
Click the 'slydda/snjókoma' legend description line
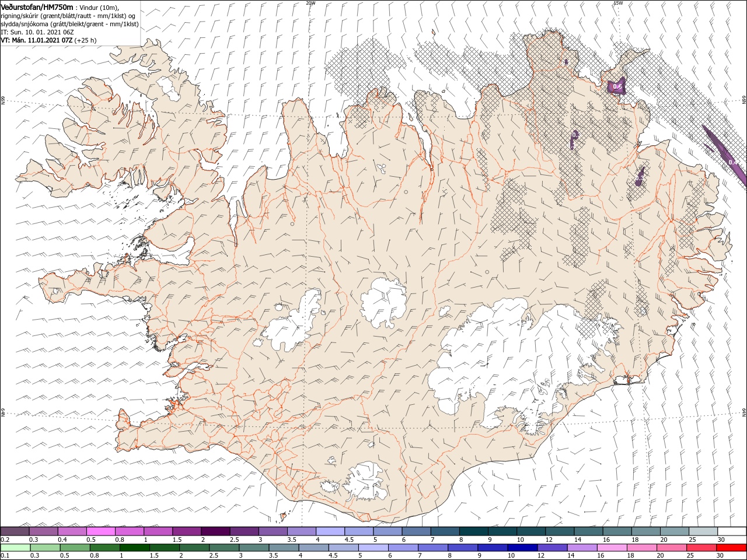pyautogui.click(x=69, y=24)
